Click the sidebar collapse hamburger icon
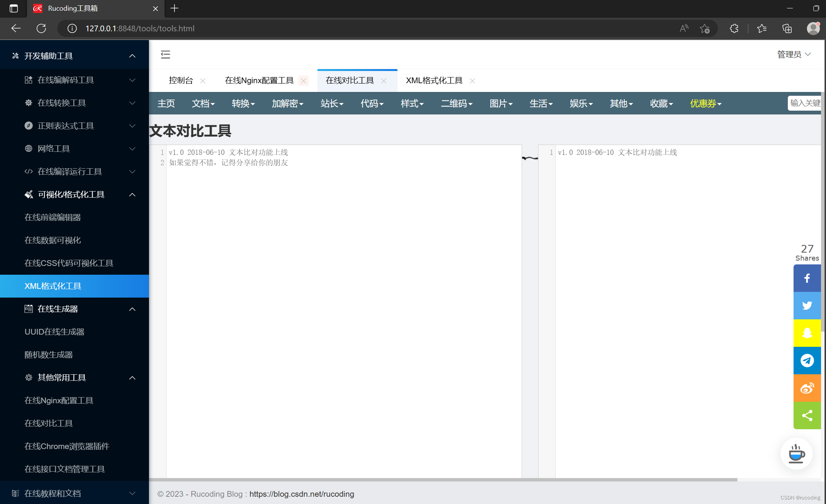826x504 pixels. 165,55
